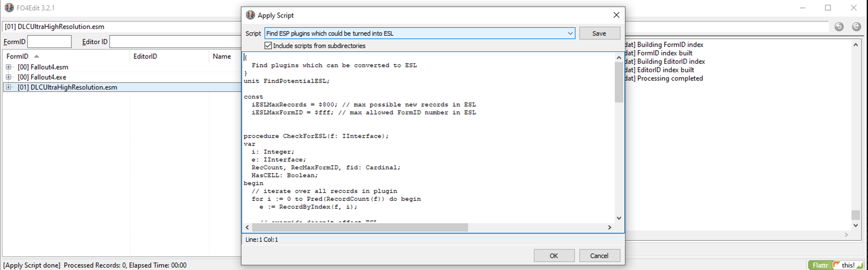The height and width of the screenshot is (270, 868).
Task: Toggle Include scripts from subdirectories checkbox
Action: pos(268,46)
